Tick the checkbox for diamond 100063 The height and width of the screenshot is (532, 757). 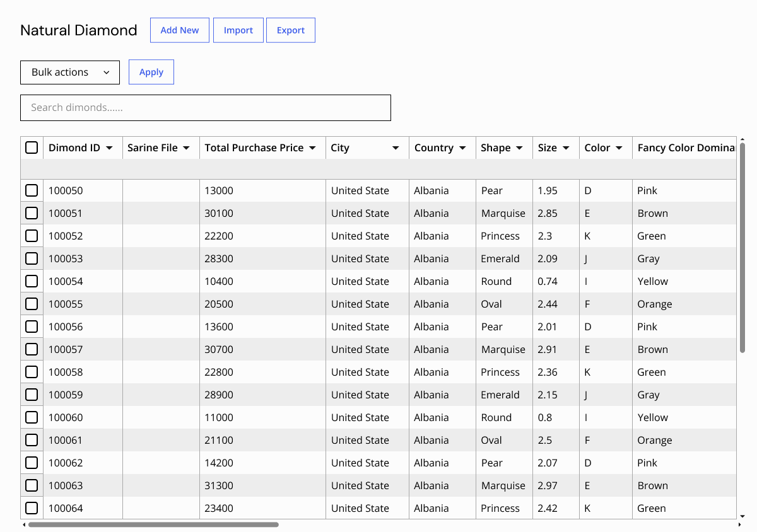pos(32,485)
